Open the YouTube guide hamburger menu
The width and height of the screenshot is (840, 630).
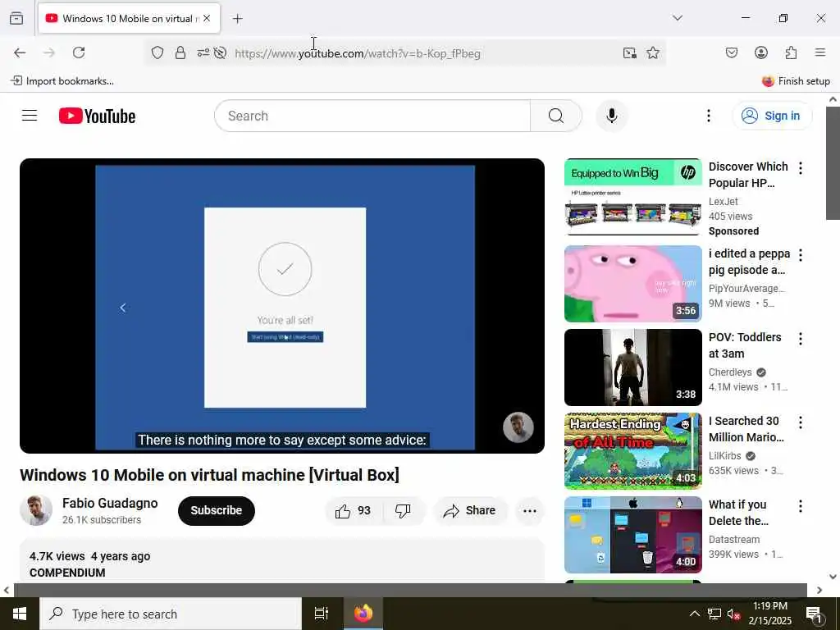click(30, 116)
